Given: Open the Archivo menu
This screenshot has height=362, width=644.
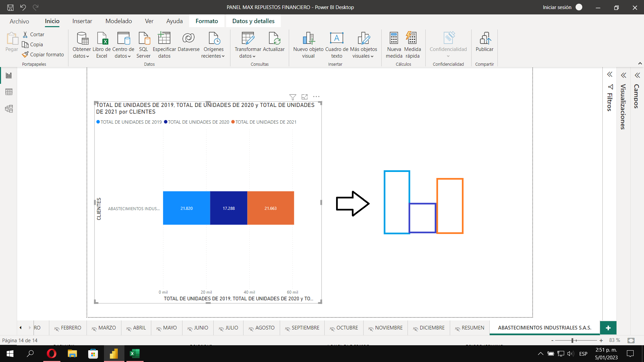Looking at the screenshot, I should 19,21.
